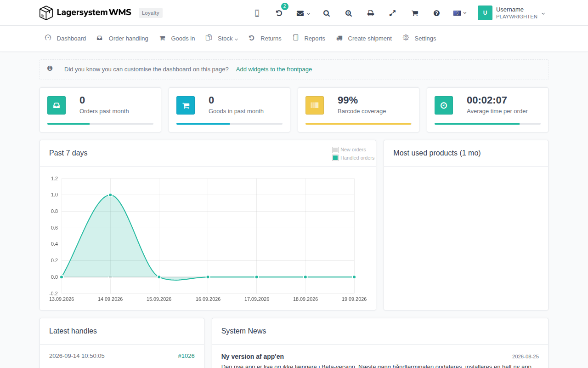The image size is (588, 368).
Task: Click the Loyalty badge
Action: pos(151,13)
